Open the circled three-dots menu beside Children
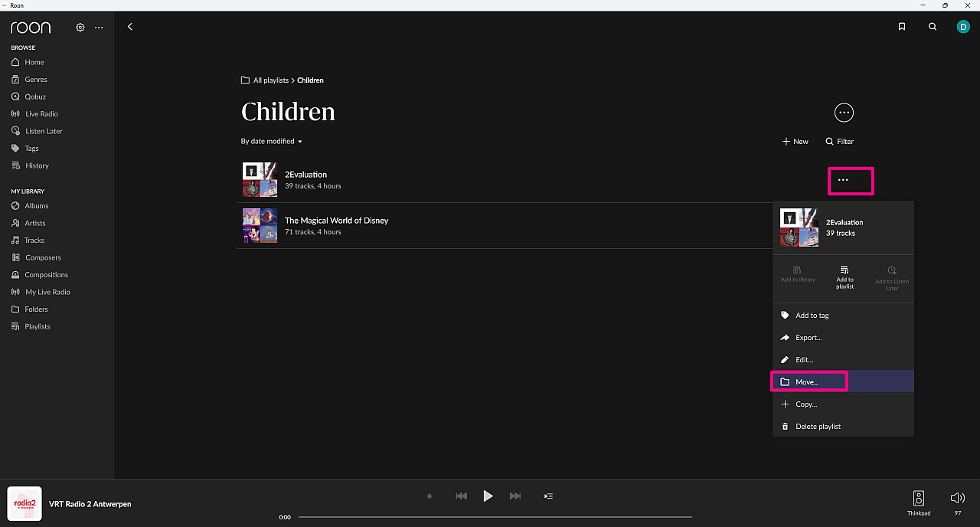Viewport: 980px width, 527px height. [844, 113]
